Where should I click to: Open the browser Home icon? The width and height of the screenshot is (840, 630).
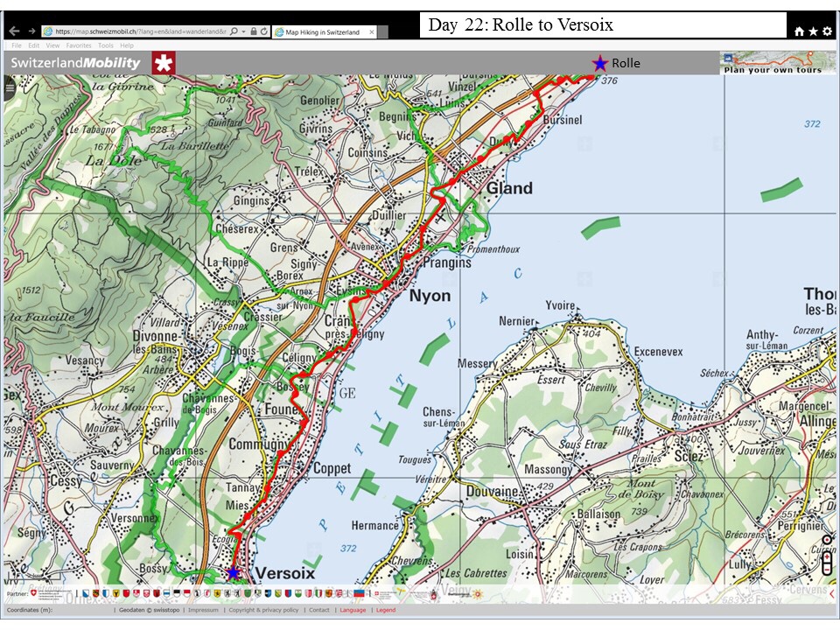[x=799, y=31]
